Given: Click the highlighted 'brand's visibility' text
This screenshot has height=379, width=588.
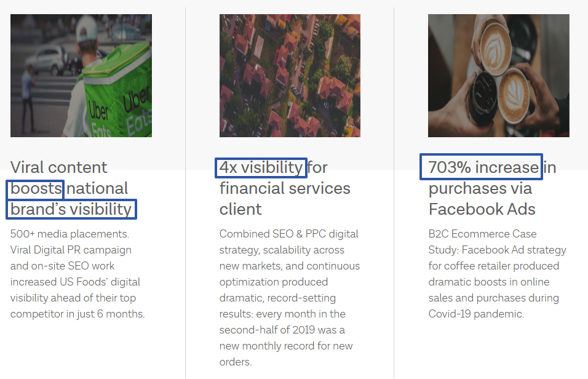Looking at the screenshot, I should click(71, 209).
